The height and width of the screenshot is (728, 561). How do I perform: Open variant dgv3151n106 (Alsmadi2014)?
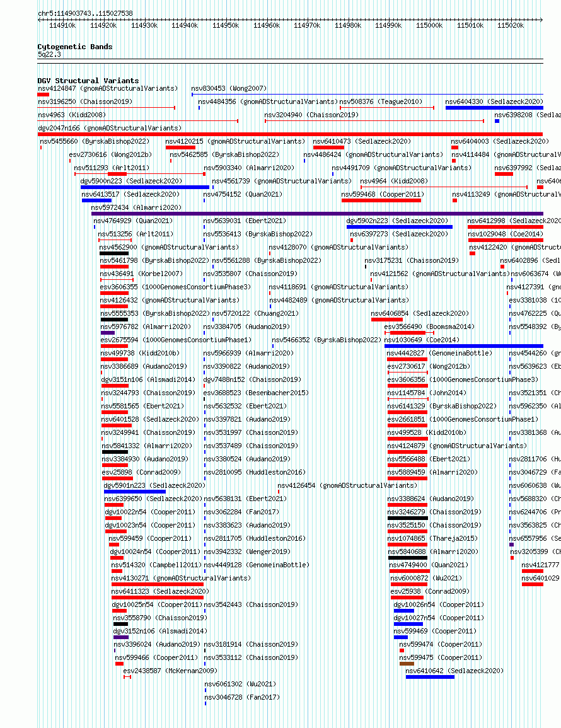[x=147, y=379]
